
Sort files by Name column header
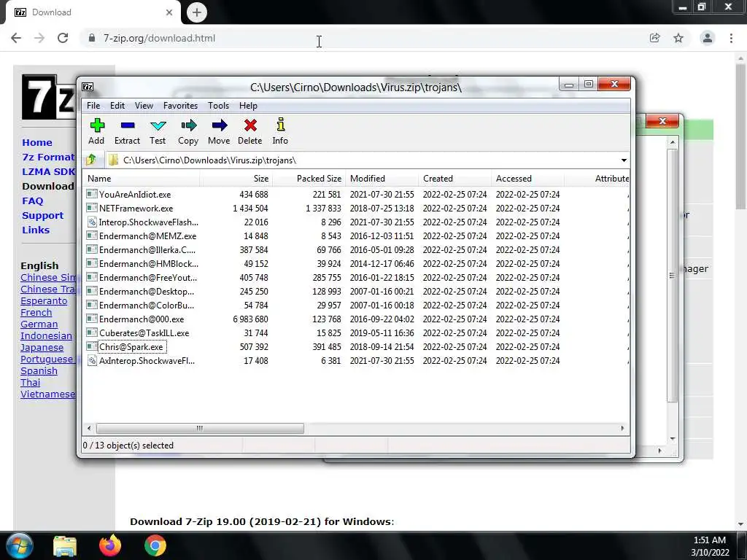coord(141,179)
